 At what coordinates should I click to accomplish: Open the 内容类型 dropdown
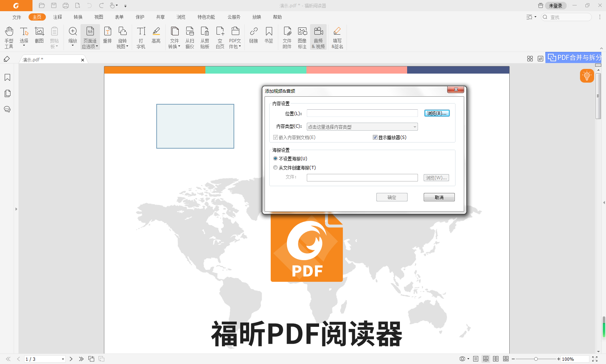tap(362, 127)
